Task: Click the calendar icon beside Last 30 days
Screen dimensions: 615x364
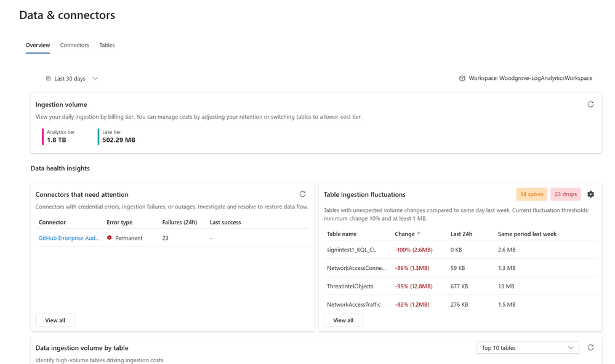Action: tap(48, 78)
